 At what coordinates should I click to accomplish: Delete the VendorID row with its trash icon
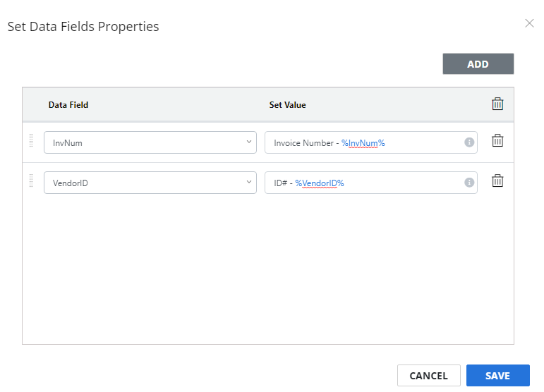(x=497, y=180)
